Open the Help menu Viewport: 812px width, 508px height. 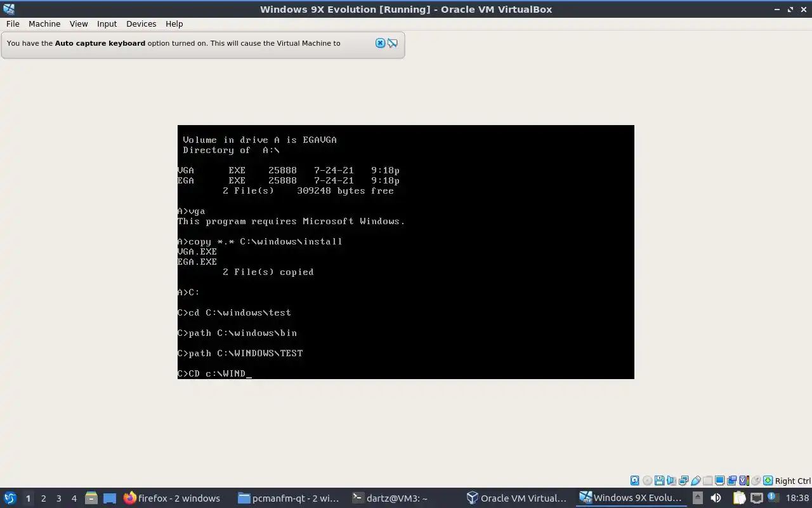coord(174,23)
